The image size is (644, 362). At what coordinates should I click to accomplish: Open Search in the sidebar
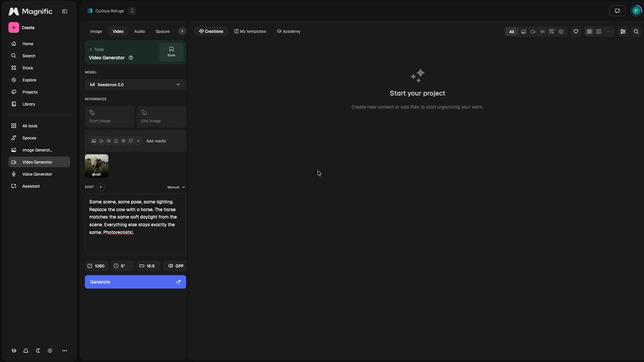click(39, 56)
